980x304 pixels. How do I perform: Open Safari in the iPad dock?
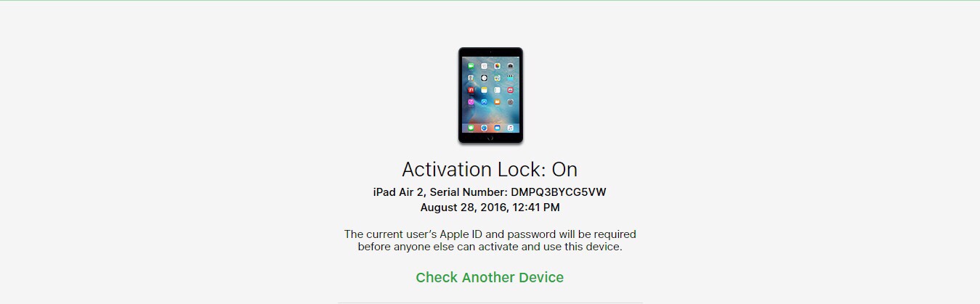point(484,128)
